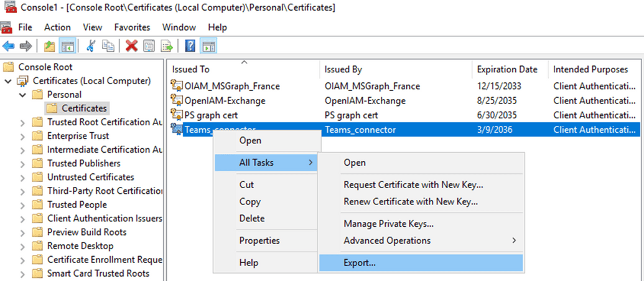Click the Properties toolbar icon
The height and width of the screenshot is (281, 644).
pyautogui.click(x=149, y=46)
